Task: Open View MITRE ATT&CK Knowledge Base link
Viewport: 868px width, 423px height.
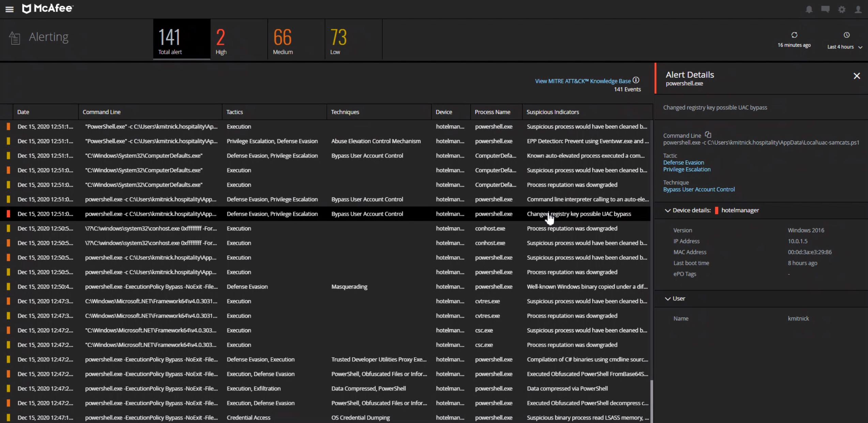Action: 583,81
